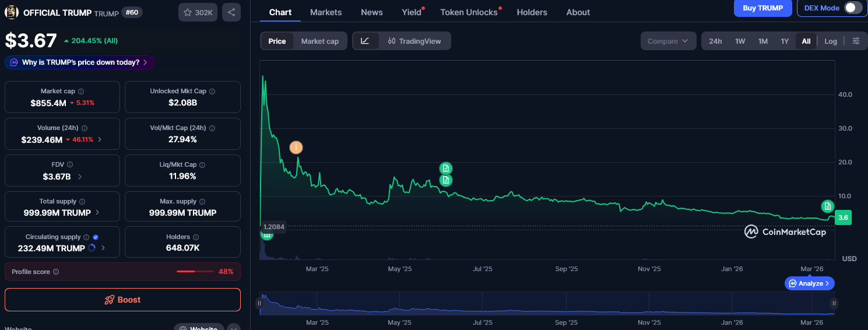Screen dimensions: 868x330
Task: Click the 48% profile score value
Action: click(x=226, y=272)
